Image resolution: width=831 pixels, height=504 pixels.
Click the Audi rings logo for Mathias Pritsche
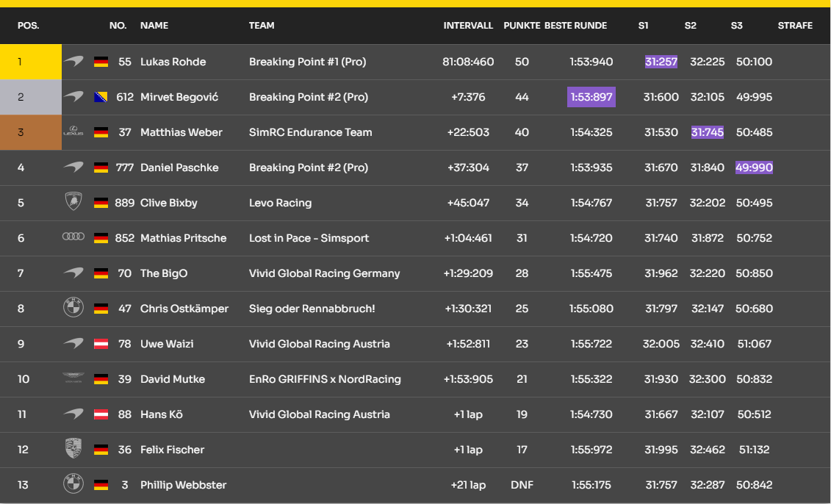[x=73, y=237]
